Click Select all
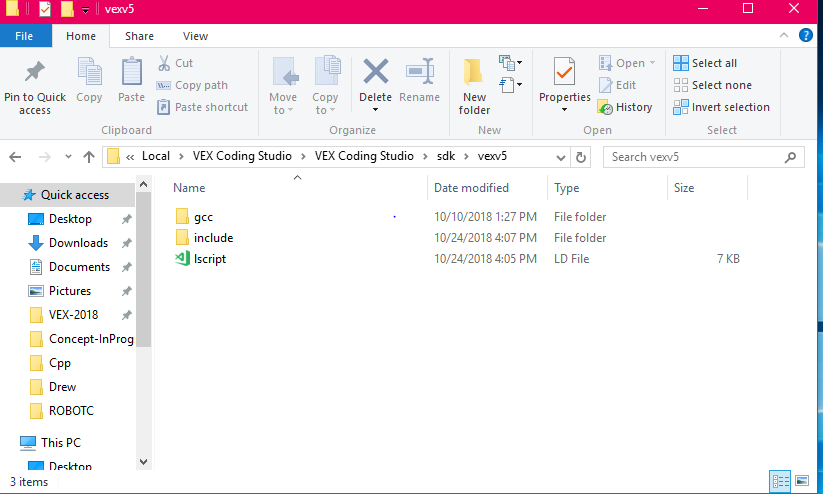 point(705,63)
